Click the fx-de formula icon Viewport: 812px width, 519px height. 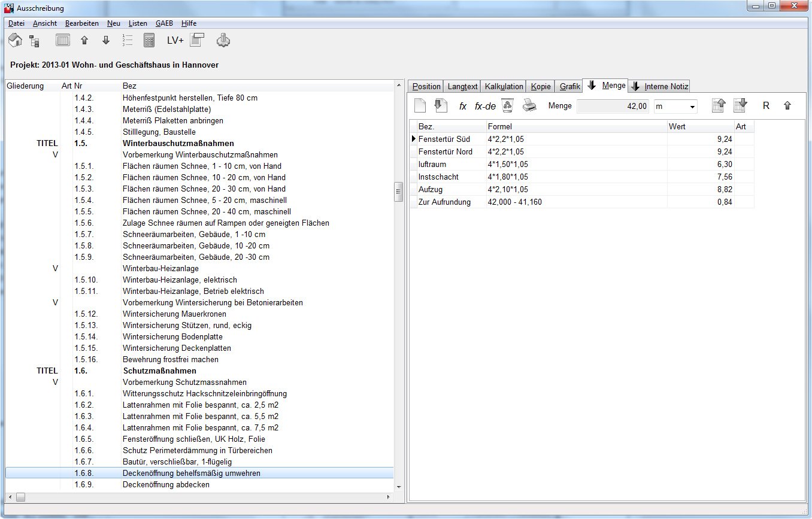click(x=485, y=106)
